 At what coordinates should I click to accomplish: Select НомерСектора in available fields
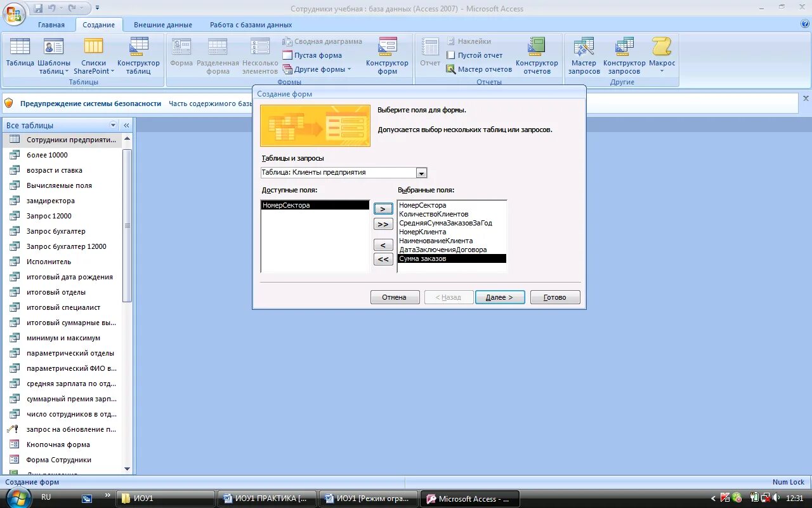[315, 205]
